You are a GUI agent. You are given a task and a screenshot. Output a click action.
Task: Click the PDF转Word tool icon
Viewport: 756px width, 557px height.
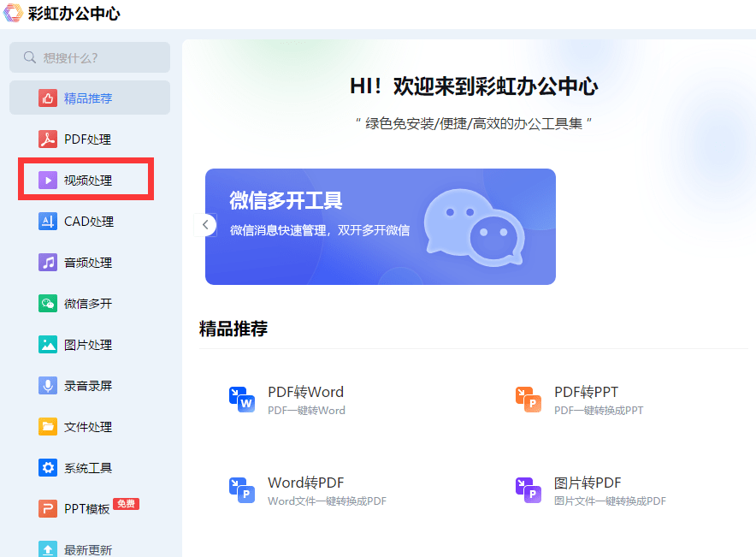(242, 400)
